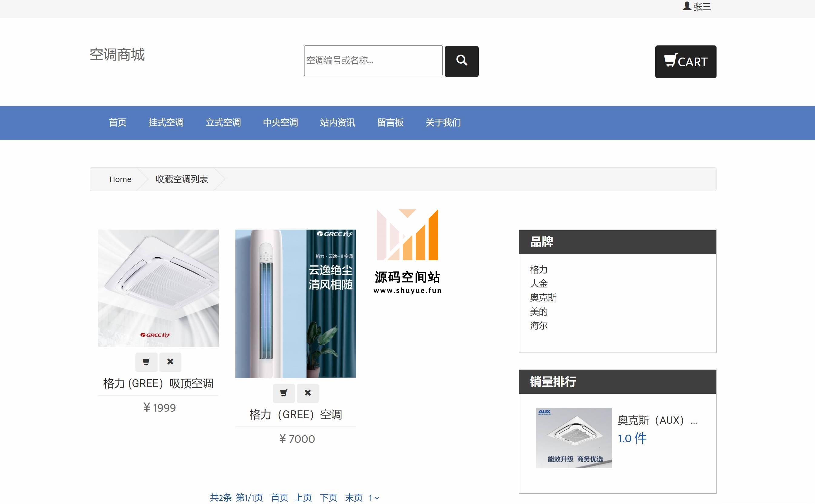Image resolution: width=815 pixels, height=504 pixels.
Task: Filter by brand 奥克斯
Action: [543, 298]
